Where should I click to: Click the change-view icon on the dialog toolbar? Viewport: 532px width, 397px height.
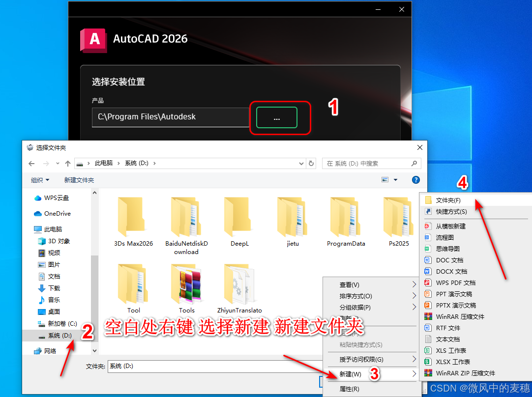point(384,180)
